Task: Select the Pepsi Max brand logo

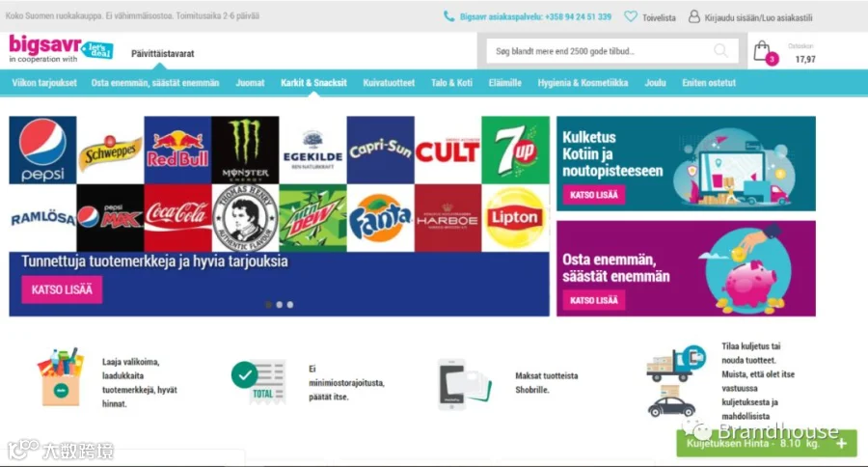Action: [x=110, y=218]
